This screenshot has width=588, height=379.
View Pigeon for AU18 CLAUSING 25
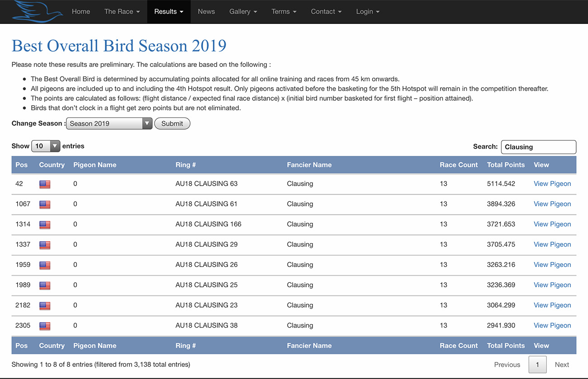point(552,285)
